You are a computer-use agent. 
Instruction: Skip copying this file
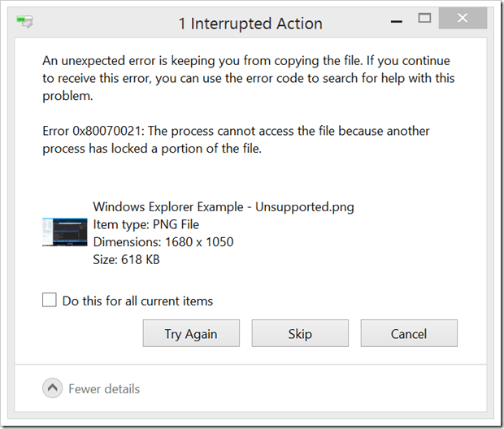[300, 334]
